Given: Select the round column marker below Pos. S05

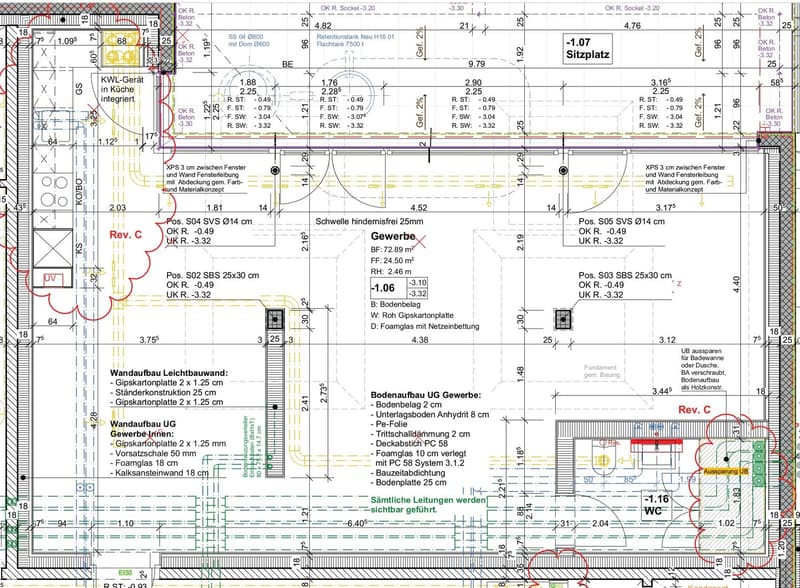Looking at the screenshot, I should [563, 170].
